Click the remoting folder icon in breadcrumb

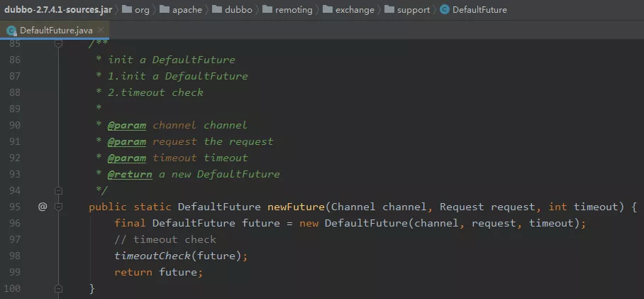[268, 9]
